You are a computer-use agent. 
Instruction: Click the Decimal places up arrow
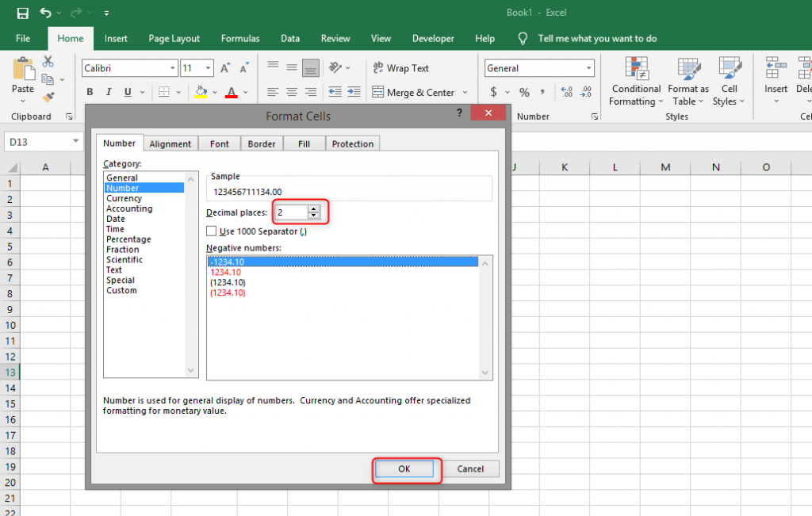pos(315,209)
